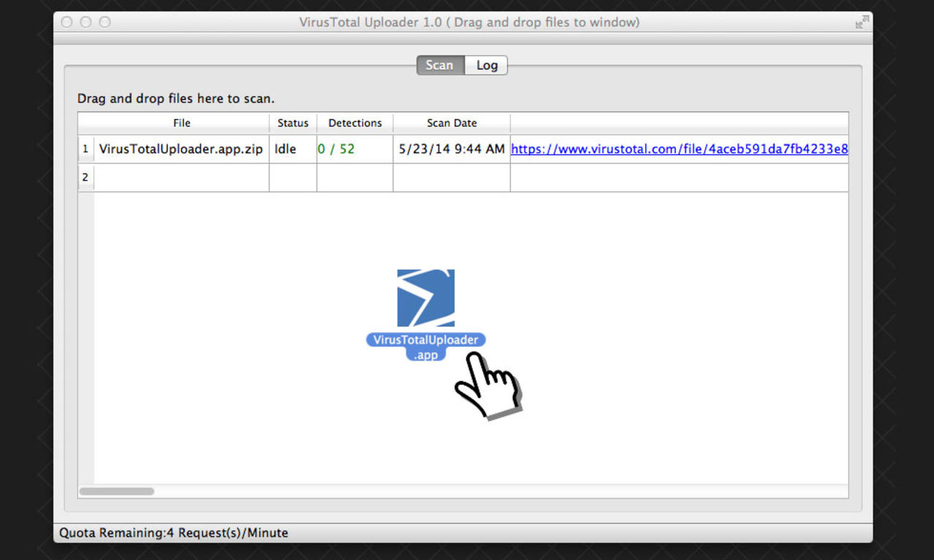
Task: Sort by the Scan Date column header
Action: (451, 122)
